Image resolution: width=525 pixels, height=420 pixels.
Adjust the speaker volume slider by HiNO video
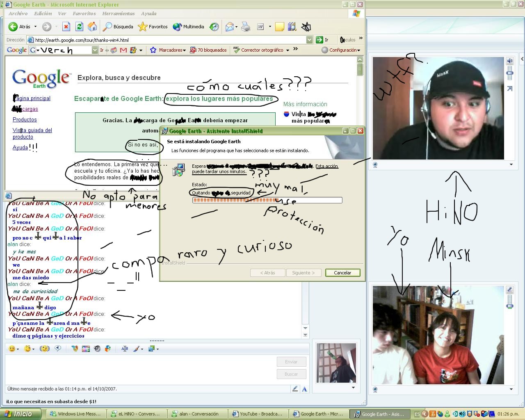[x=510, y=74]
